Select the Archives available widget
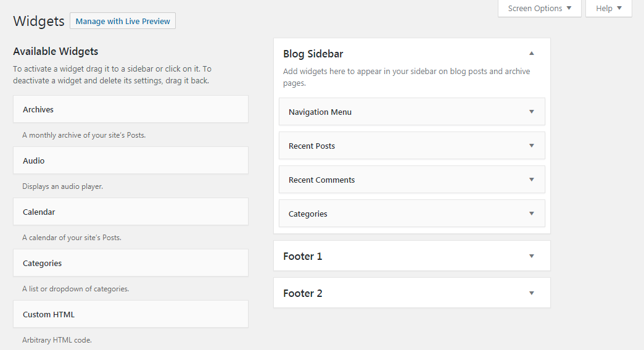Screen dimensions: 644x350 (131, 109)
